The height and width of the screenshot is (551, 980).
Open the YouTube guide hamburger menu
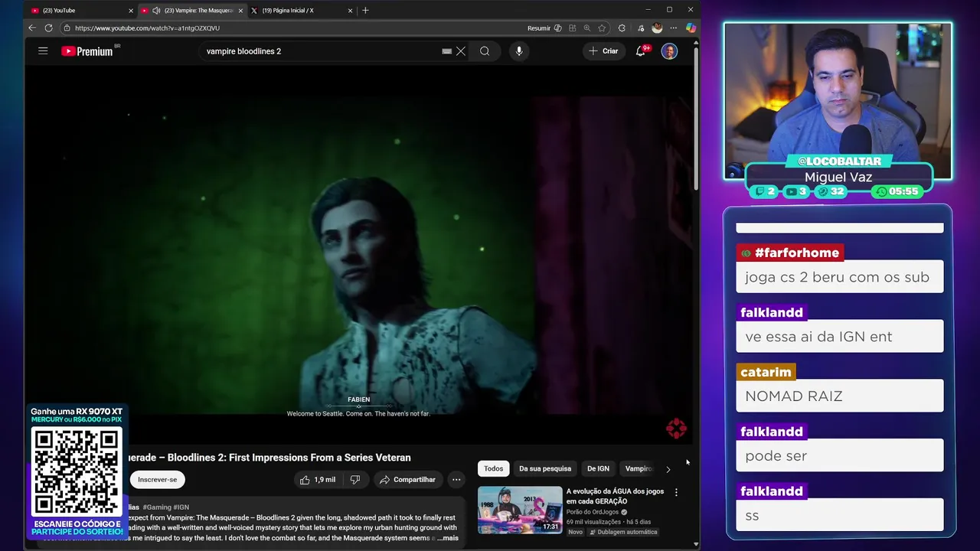coord(43,51)
